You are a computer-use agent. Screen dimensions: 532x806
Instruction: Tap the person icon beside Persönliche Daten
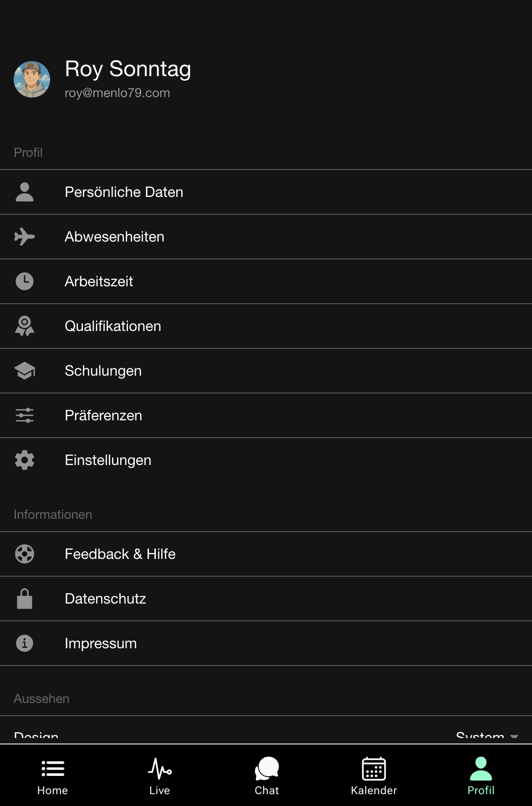pos(25,192)
